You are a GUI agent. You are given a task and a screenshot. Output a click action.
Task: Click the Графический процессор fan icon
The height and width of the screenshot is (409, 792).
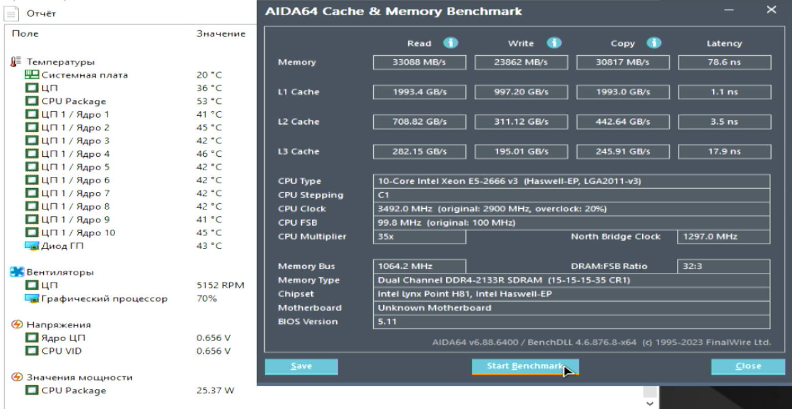click(x=32, y=298)
